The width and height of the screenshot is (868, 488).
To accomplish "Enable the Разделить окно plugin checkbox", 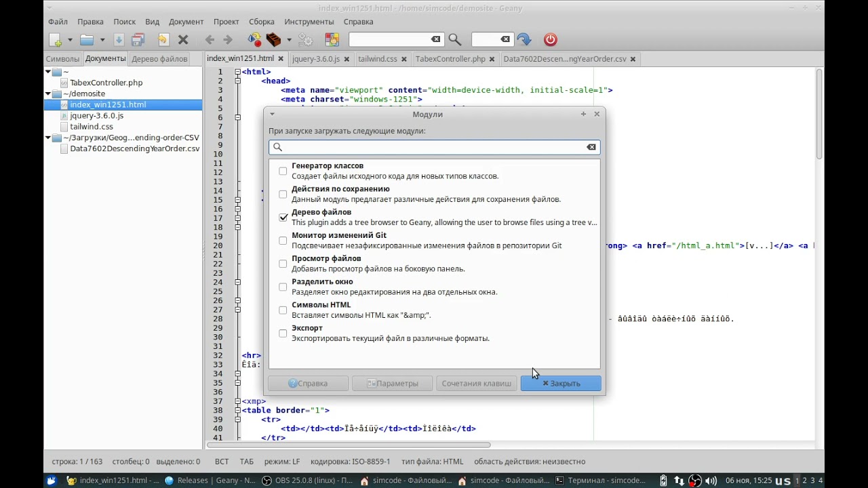I will [283, 287].
